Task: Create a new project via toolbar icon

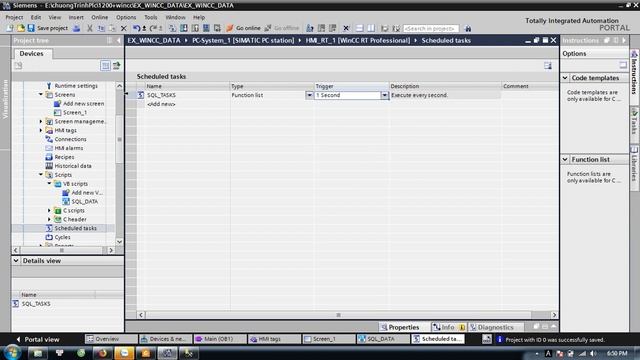Action: 9,28
